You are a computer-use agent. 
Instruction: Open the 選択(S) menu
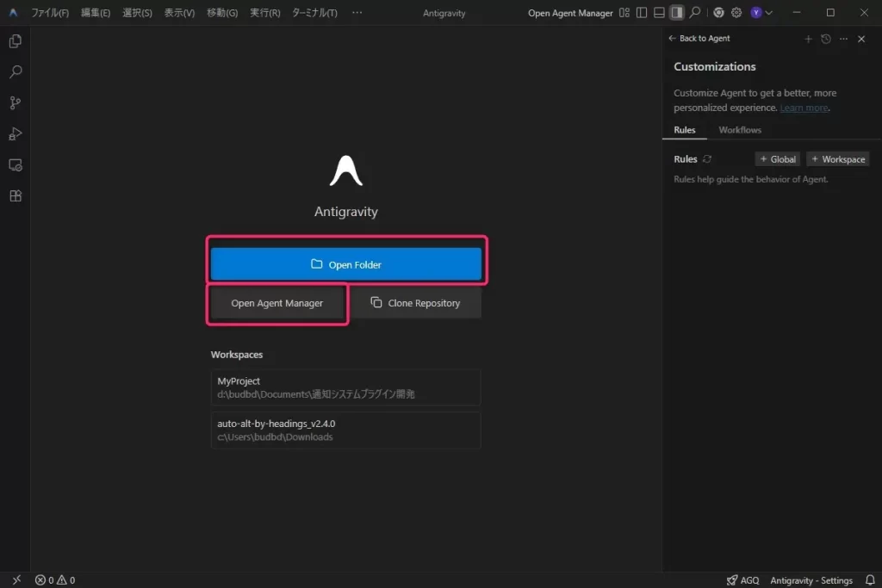(137, 12)
